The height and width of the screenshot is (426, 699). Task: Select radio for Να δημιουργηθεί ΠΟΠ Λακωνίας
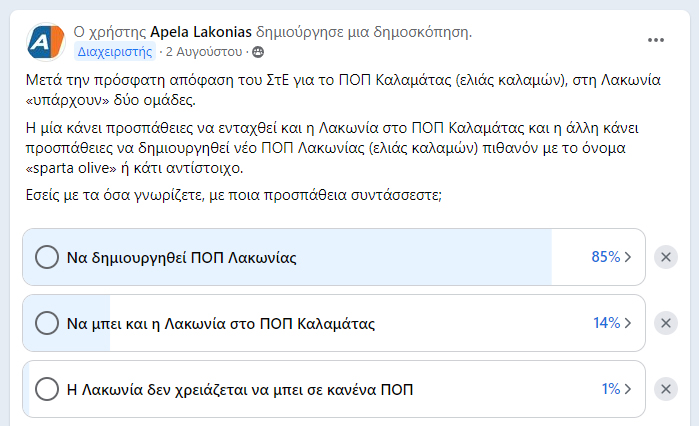pos(47,257)
